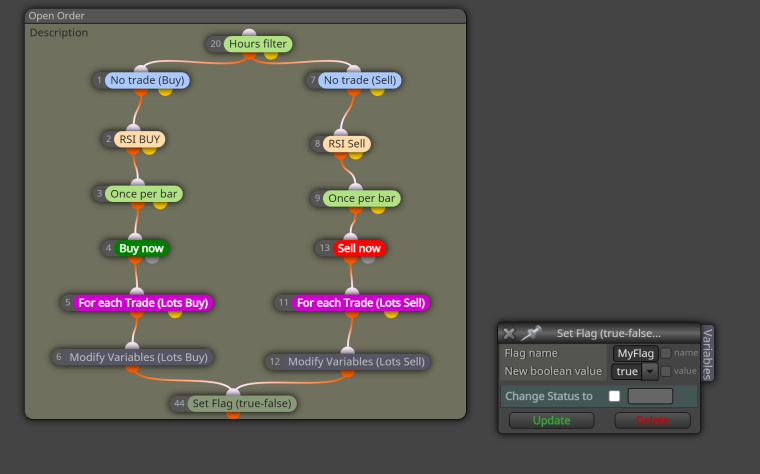Click the red Delete button
The height and width of the screenshot is (474, 760).
click(x=652, y=420)
